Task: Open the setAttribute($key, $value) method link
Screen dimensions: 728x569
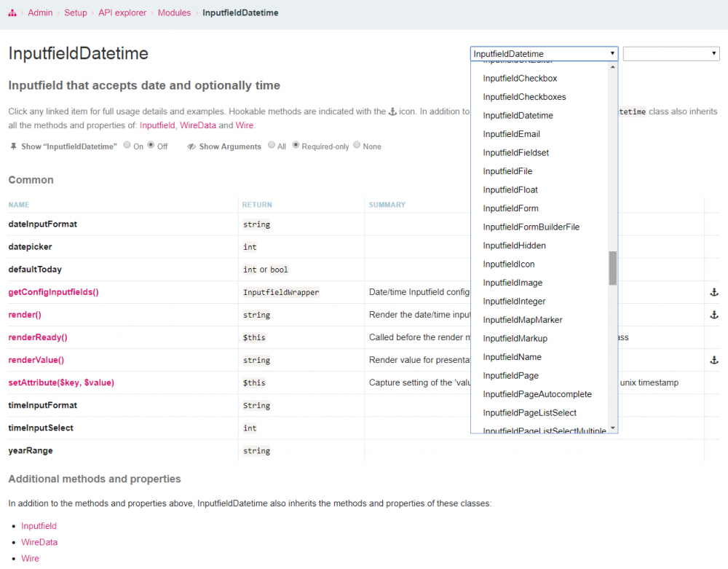Action: (61, 382)
